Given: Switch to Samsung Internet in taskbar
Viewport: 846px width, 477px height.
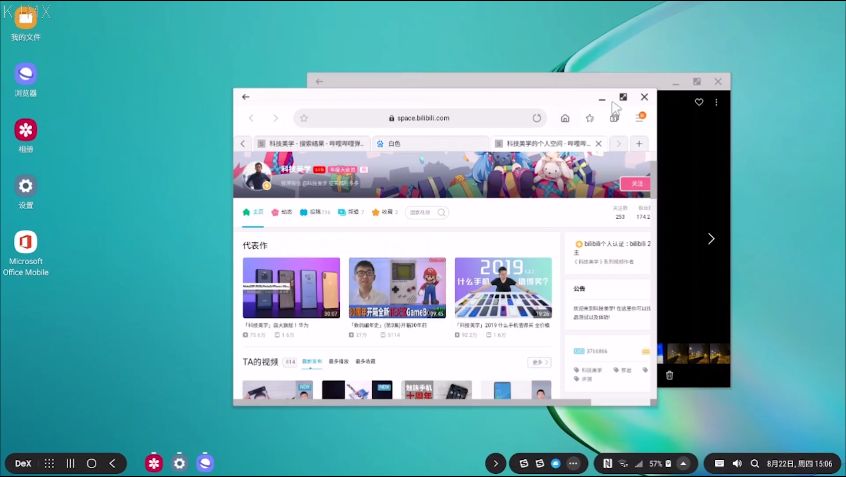Looking at the screenshot, I should [x=205, y=463].
